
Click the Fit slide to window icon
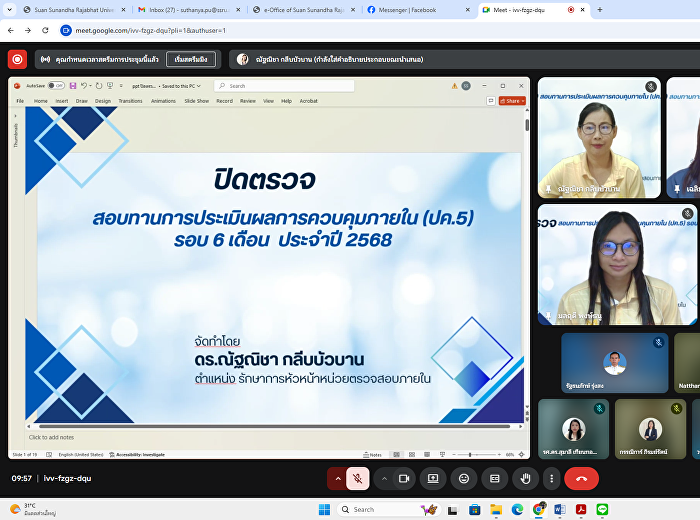[521, 455]
